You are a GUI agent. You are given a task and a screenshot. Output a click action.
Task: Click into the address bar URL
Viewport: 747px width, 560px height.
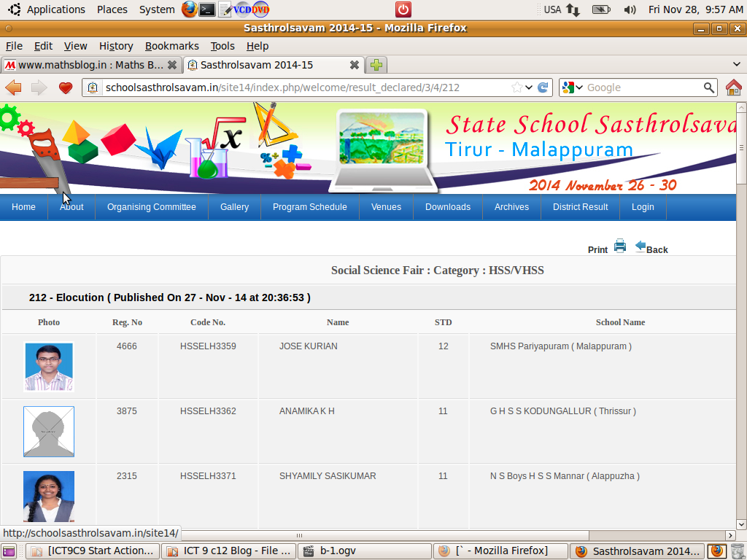point(282,87)
